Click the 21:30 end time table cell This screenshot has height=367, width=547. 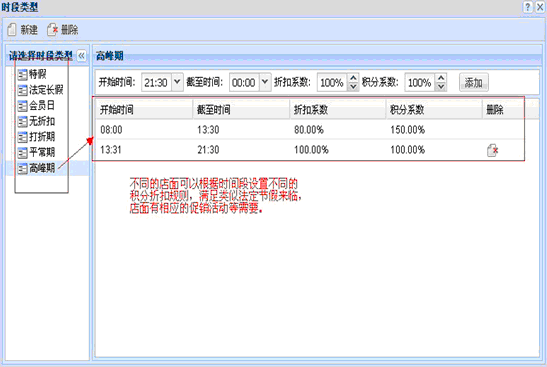click(x=241, y=150)
